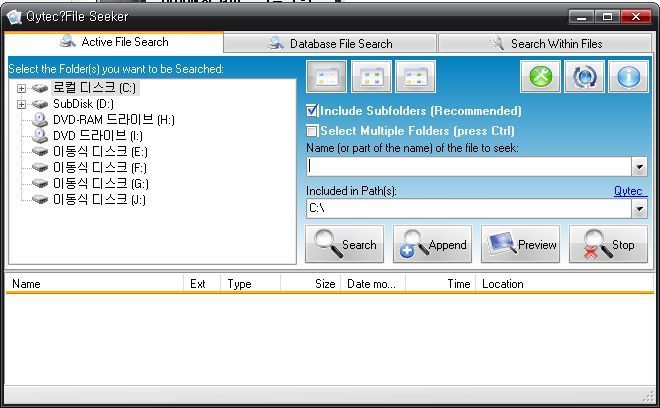Viewport: 660px width, 408px height.
Task: Sort results by Ext column header
Action: tap(202, 284)
